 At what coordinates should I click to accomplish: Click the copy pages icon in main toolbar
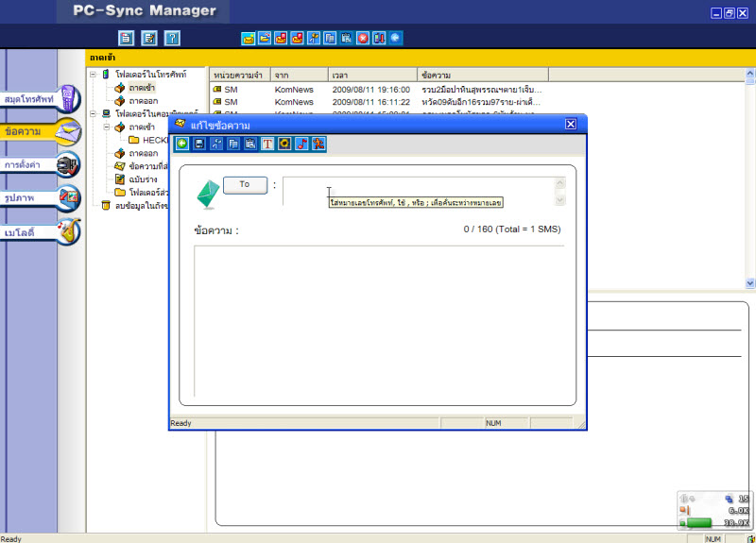tap(330, 38)
